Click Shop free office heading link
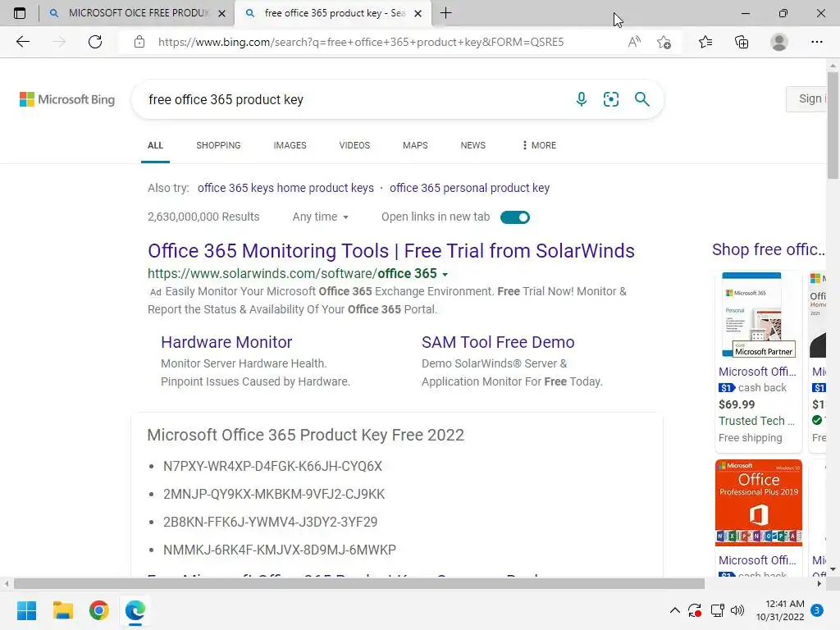 [768, 249]
